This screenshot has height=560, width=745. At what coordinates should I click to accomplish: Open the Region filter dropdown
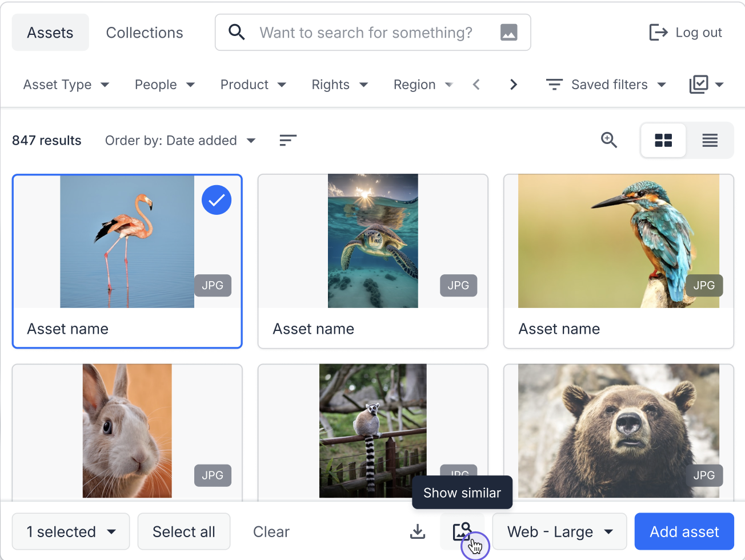[x=423, y=85]
